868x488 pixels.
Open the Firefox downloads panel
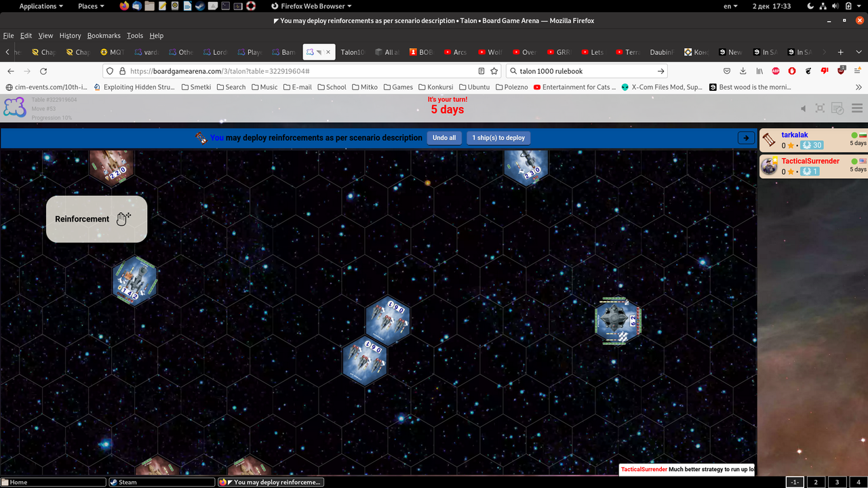point(743,71)
